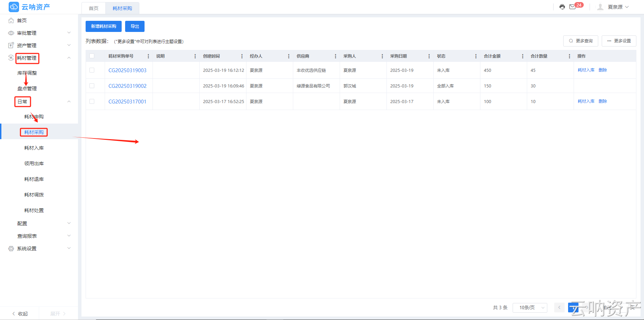This screenshot has height=320, width=644.
Task: Collapse the 日常 submenu chevron
Action: (69, 102)
